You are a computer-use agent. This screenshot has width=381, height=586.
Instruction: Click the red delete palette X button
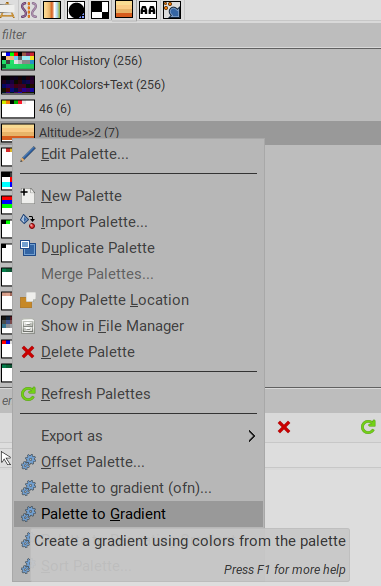point(284,427)
